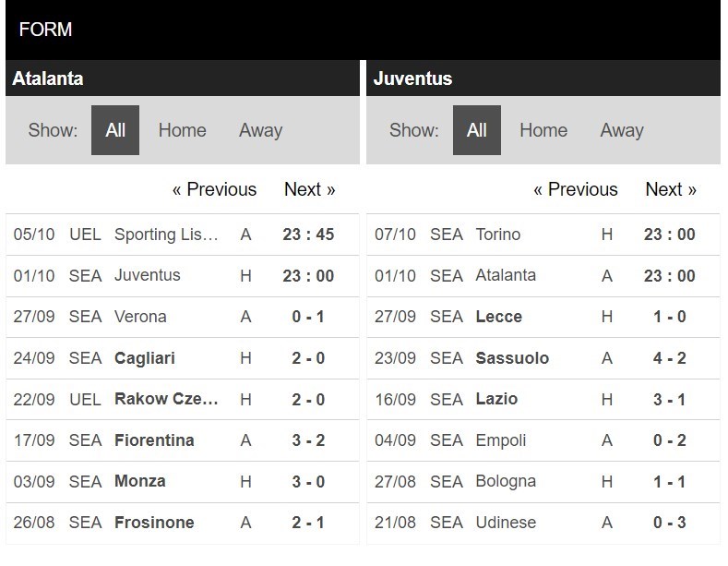
Task: Switch to Home filter for Atalanta
Action: pos(182,130)
